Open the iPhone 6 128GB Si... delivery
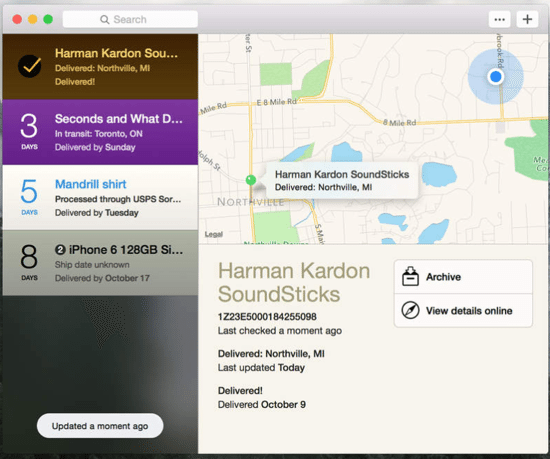 click(x=100, y=263)
